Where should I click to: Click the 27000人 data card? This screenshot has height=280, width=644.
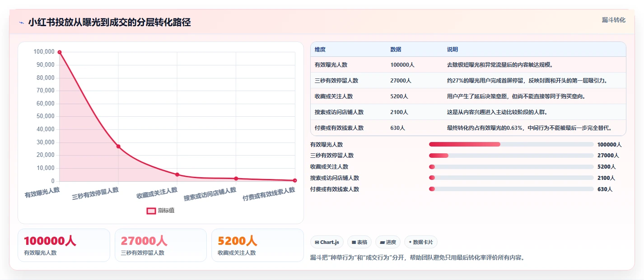click(x=161, y=245)
